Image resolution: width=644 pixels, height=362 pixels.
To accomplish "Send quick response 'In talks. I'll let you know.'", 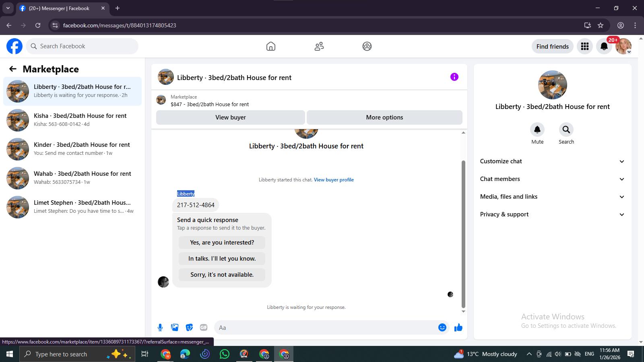I will [222, 259].
